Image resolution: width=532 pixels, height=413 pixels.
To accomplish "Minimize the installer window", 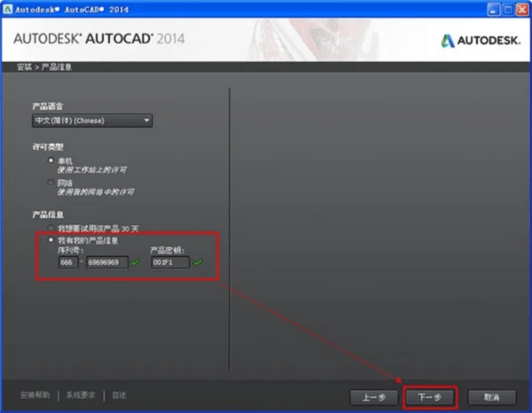I will point(493,10).
